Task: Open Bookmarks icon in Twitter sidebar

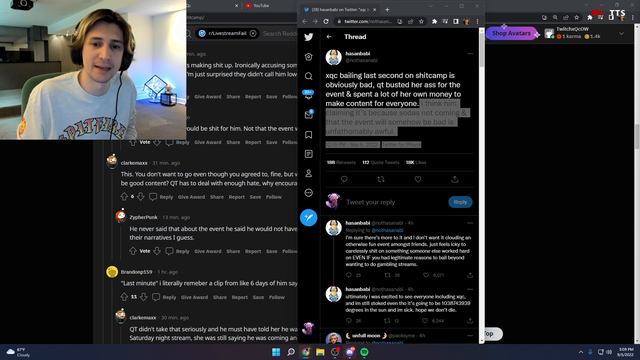Action: 309,135
